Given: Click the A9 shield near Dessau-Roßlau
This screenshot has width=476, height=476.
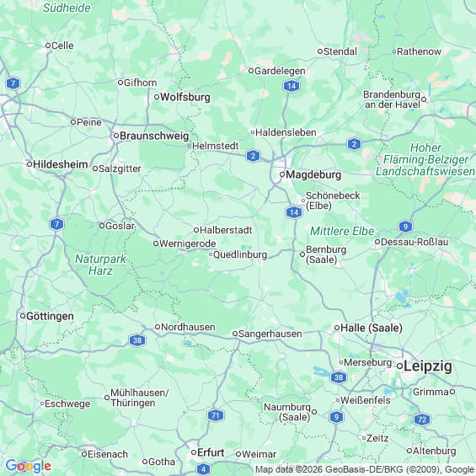Looking at the screenshot, I should point(405,226).
